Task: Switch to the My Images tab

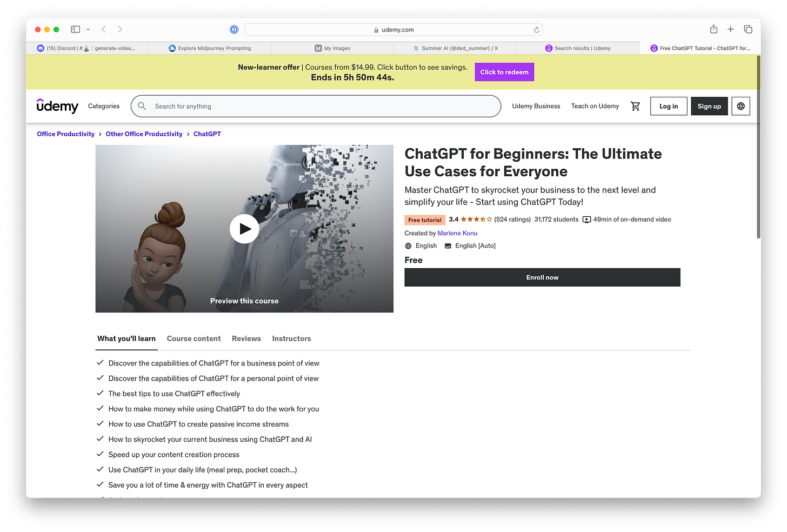Action: [332, 48]
